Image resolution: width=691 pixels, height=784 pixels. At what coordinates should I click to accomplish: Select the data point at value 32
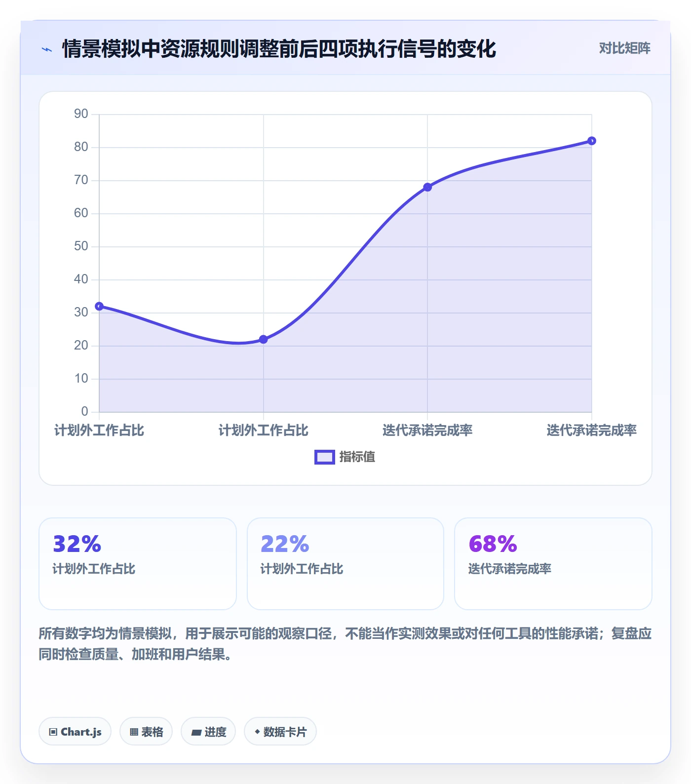(99, 306)
